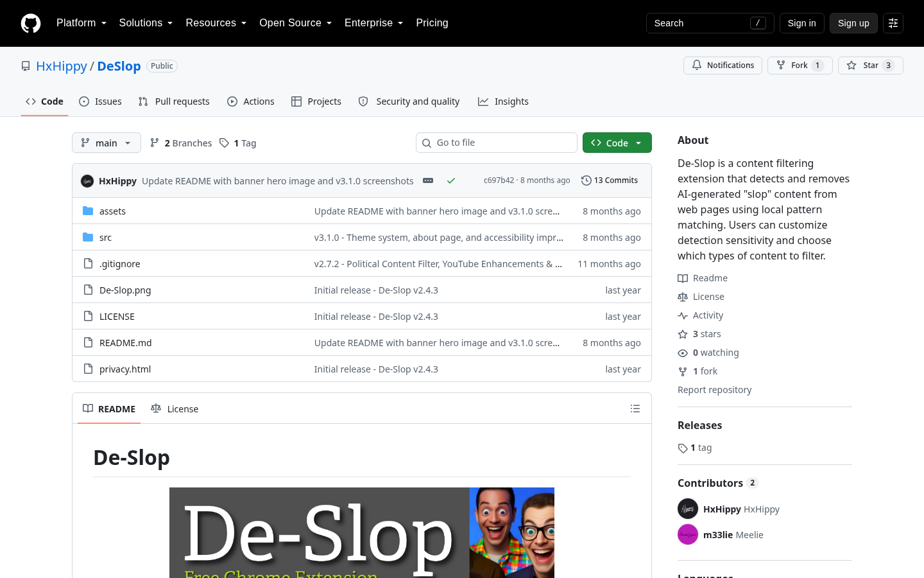Open the README.md file

[126, 343]
